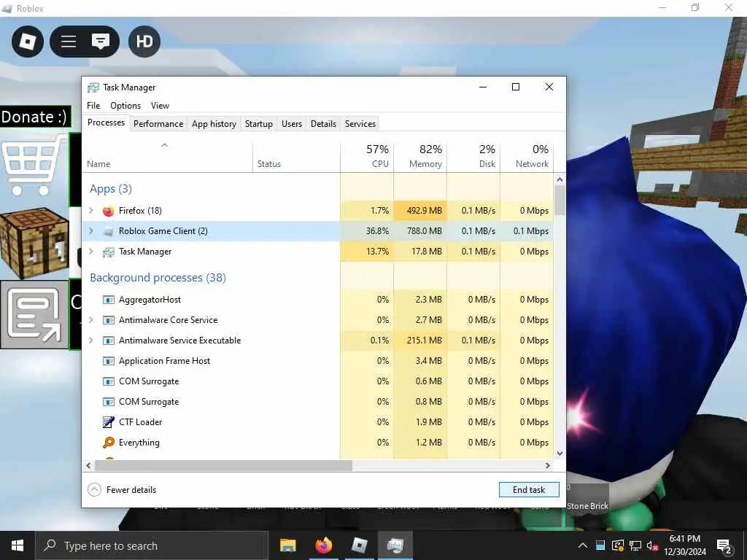Click the Background processes (38) heading
This screenshot has width=747, height=560.
tap(158, 278)
